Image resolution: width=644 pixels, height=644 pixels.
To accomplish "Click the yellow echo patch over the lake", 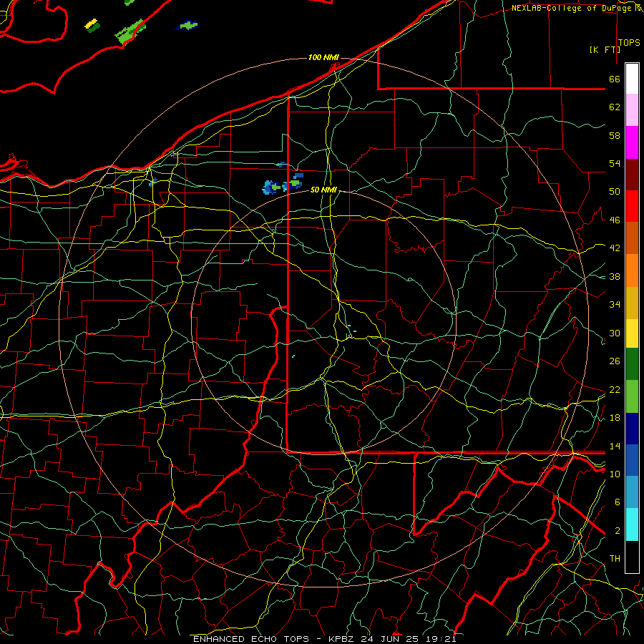I will tap(91, 24).
